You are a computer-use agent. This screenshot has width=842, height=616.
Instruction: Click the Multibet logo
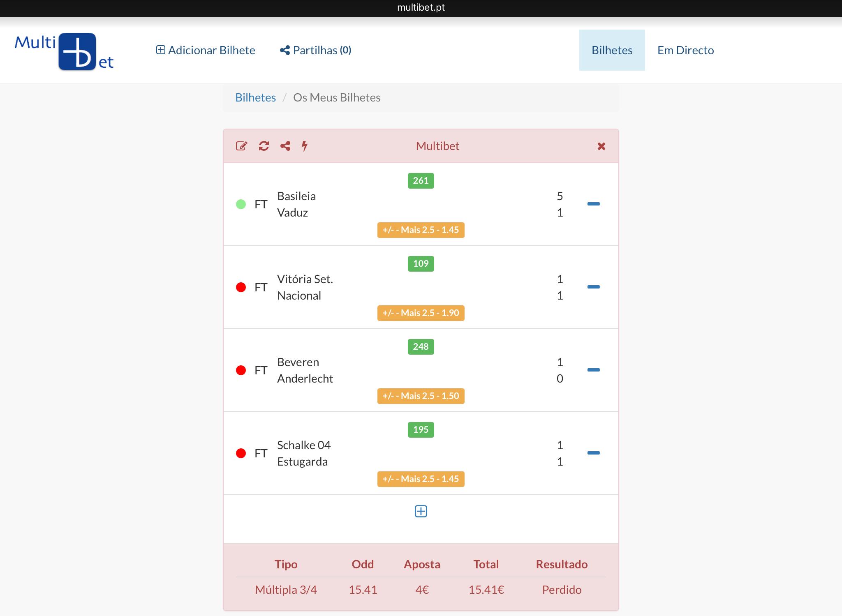pos(64,52)
